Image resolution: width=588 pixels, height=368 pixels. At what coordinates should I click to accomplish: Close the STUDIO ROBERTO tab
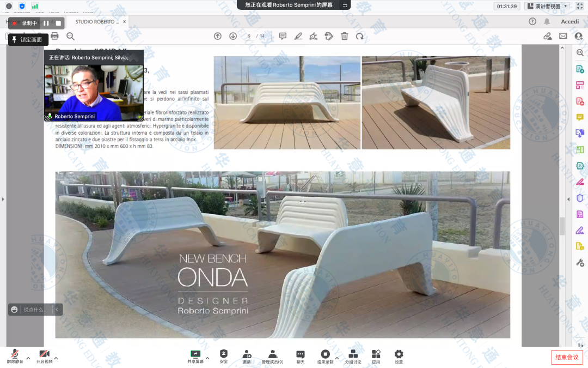(124, 22)
